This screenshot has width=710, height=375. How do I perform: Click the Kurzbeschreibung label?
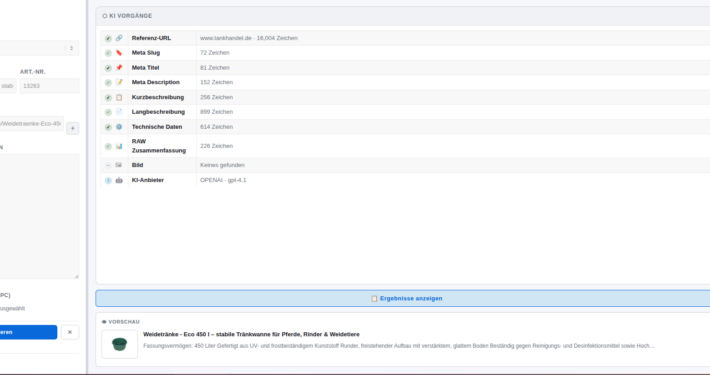[158, 97]
